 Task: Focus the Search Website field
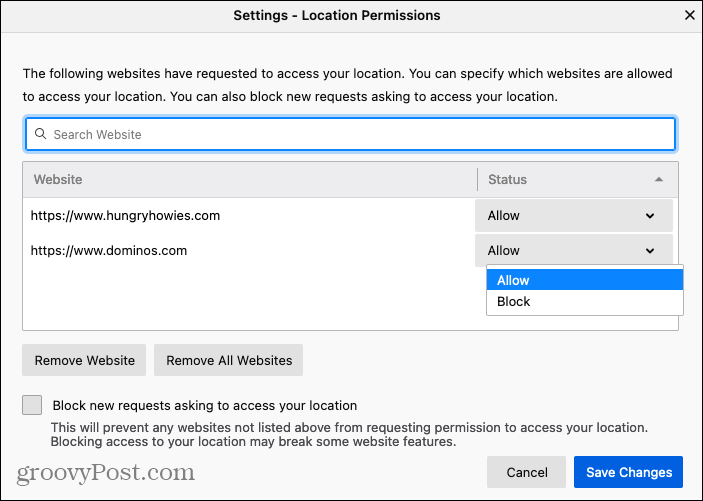click(351, 134)
